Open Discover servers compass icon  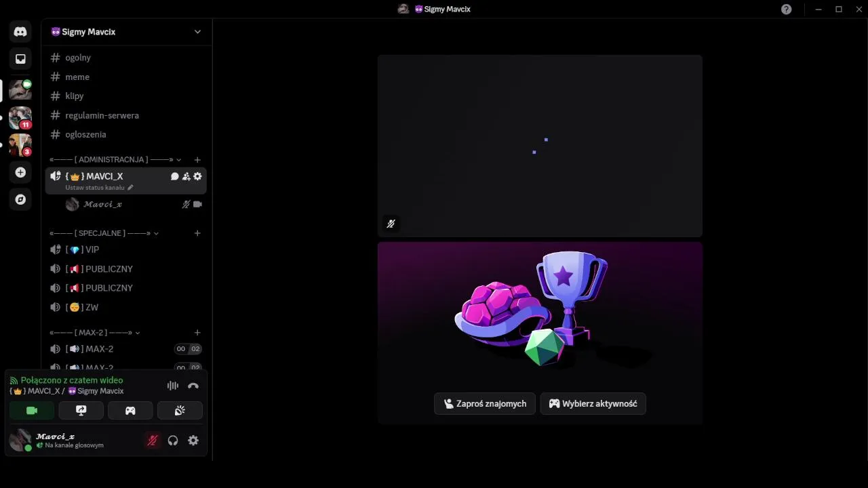(x=20, y=199)
